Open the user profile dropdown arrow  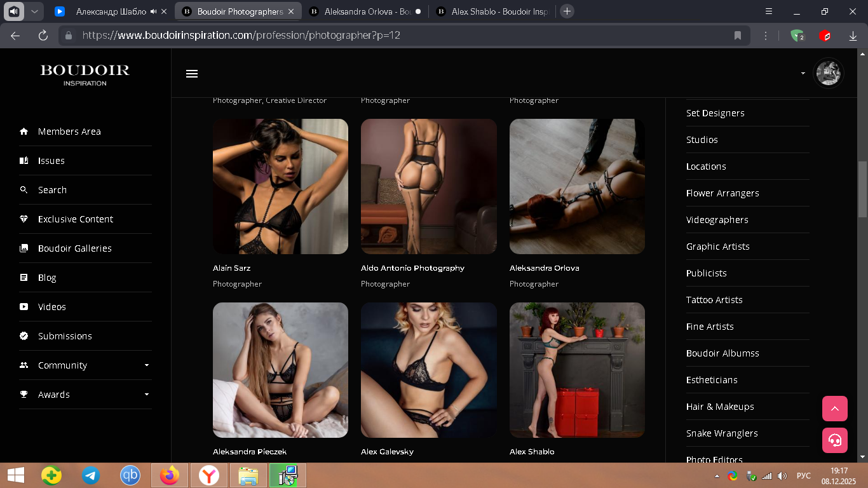click(x=803, y=74)
